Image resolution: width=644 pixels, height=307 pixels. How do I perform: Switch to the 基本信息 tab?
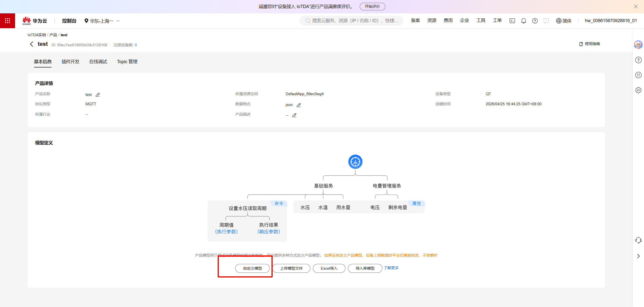tap(43, 62)
